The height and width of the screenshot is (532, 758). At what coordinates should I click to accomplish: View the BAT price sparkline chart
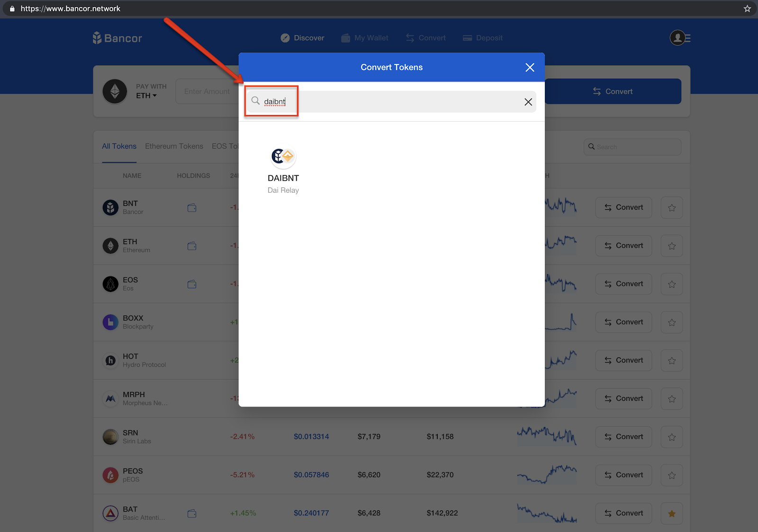[547, 513]
